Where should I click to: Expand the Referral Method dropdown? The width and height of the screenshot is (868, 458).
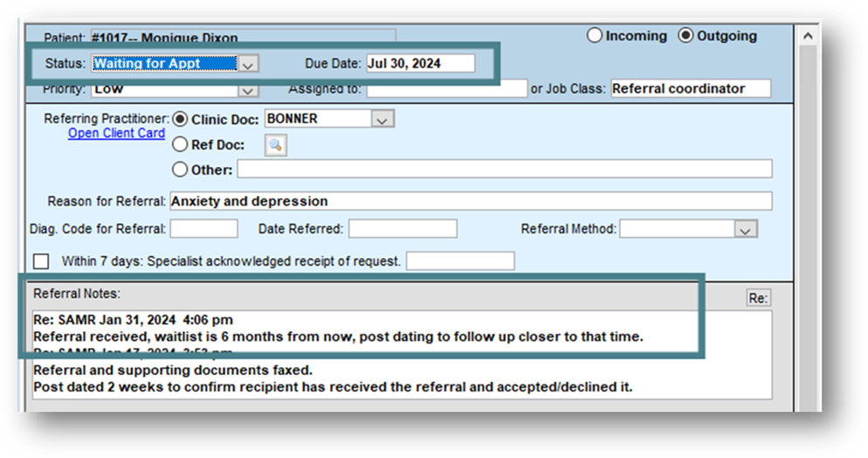[x=745, y=229]
